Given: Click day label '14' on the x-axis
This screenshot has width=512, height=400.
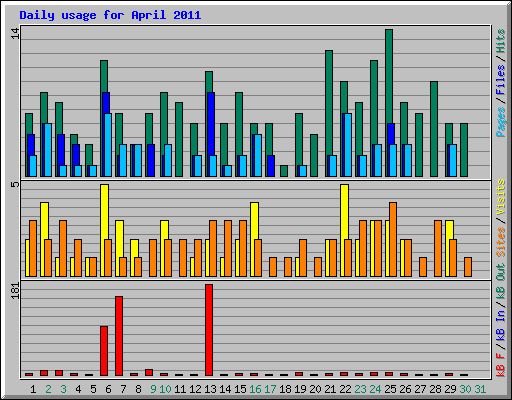Looking at the screenshot, I should tap(225, 389).
